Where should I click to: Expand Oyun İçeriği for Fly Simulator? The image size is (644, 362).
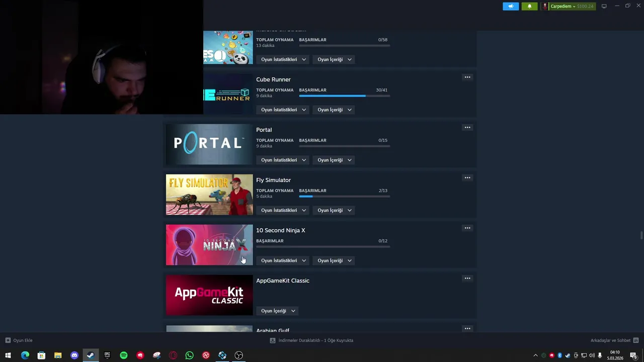click(334, 210)
